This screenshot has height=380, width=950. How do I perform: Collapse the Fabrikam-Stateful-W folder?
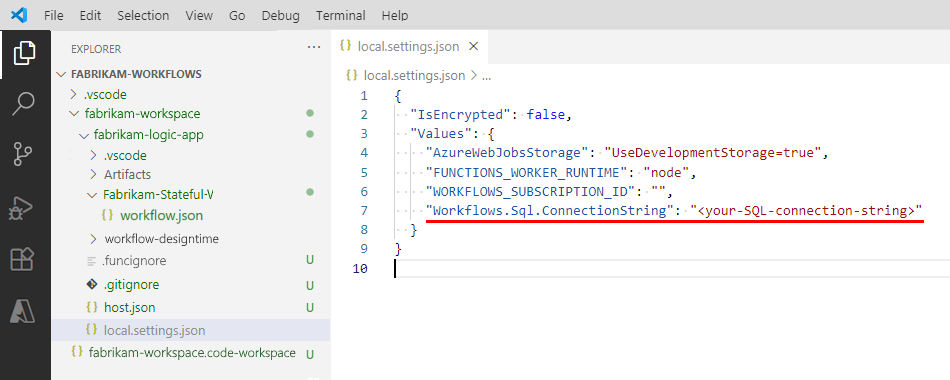click(x=92, y=195)
